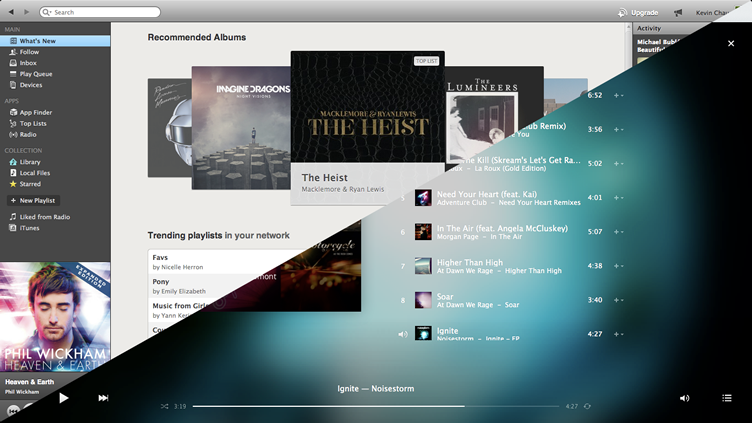
Task: Click the back navigation arrow
Action: point(12,12)
